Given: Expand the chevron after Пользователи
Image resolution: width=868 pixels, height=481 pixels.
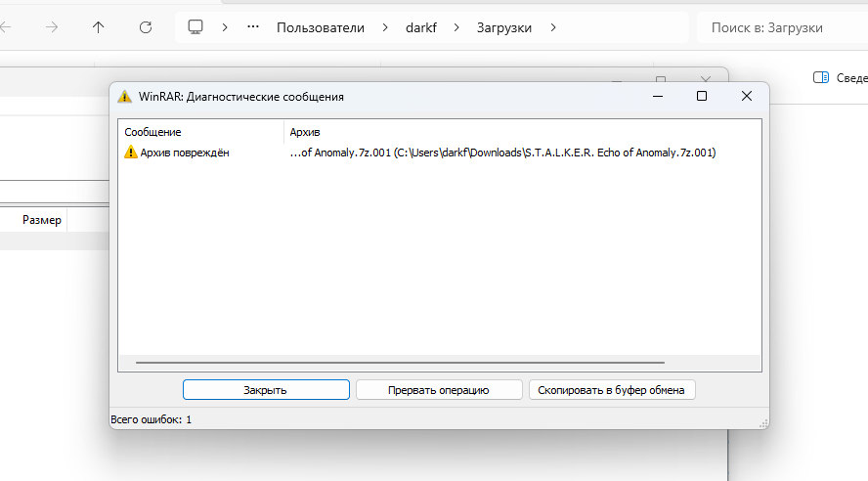Looking at the screenshot, I should pyautogui.click(x=385, y=27).
